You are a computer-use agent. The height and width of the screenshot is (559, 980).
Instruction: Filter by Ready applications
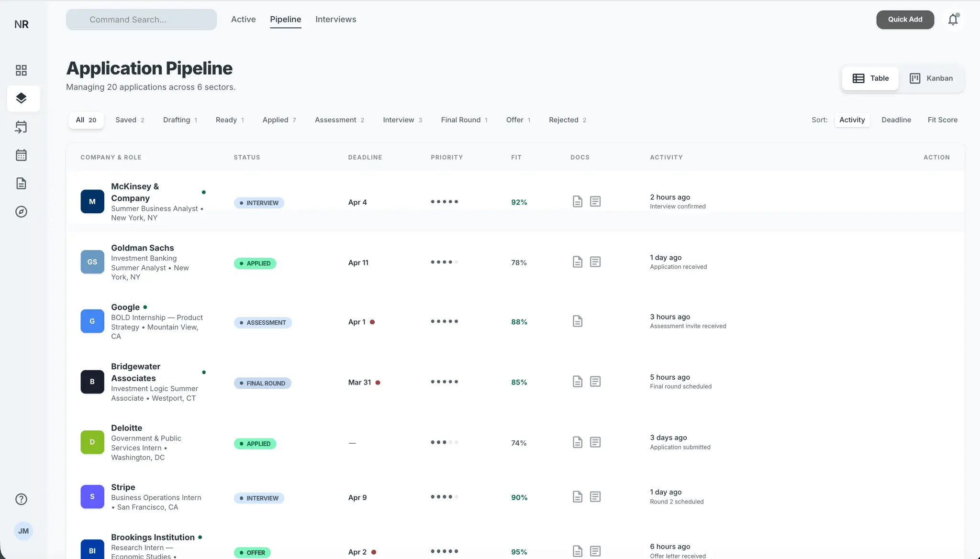point(230,120)
